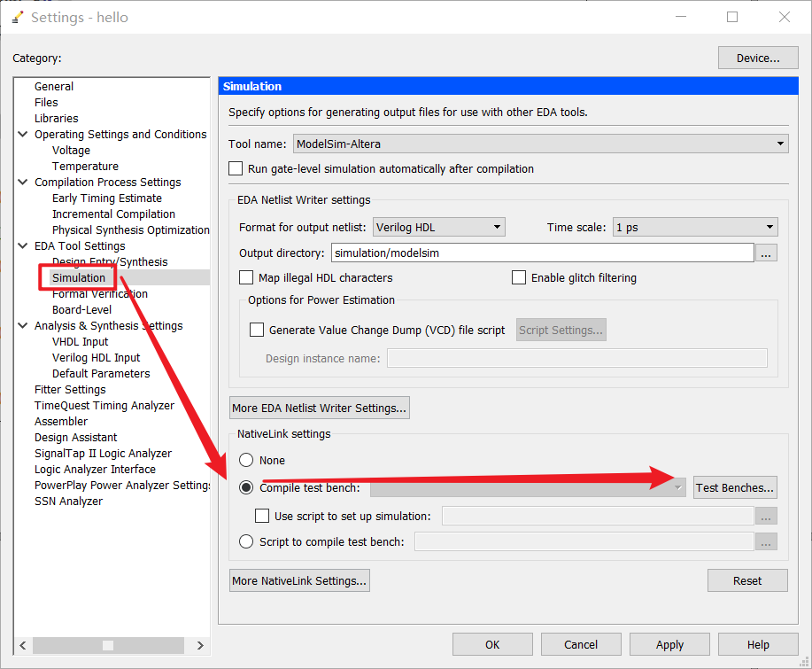Select Assembler category

pos(61,422)
